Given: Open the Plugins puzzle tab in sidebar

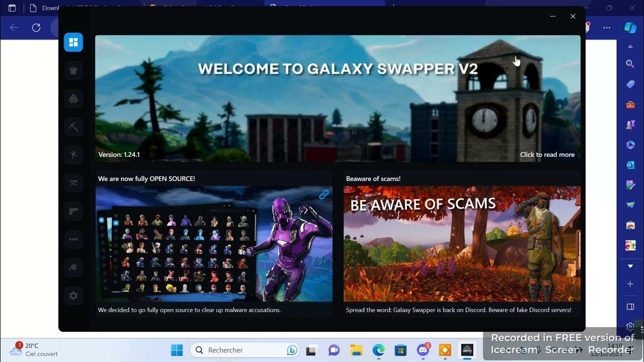Looking at the screenshot, I should click(73, 267).
